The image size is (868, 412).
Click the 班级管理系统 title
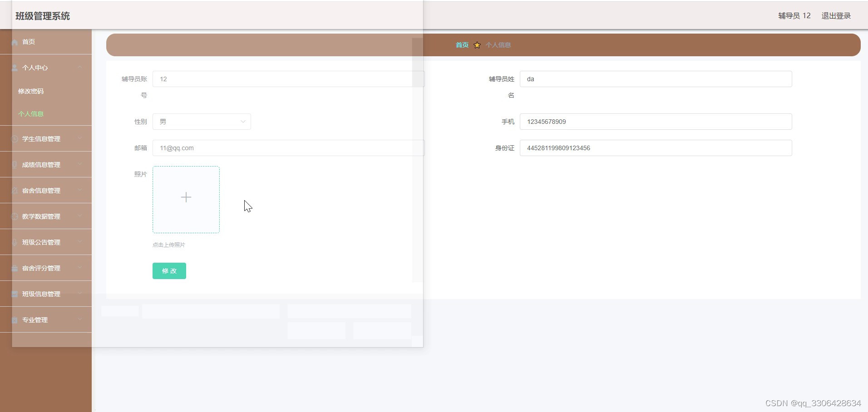43,16
